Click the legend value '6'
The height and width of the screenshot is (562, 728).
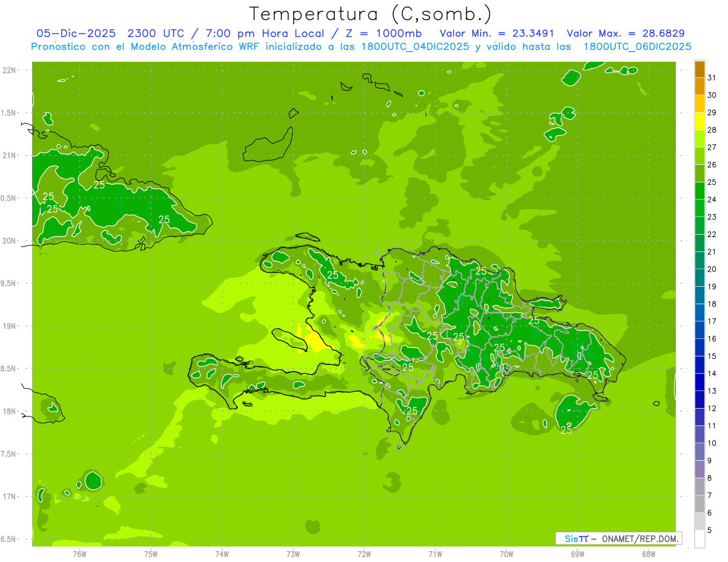[x=710, y=513]
